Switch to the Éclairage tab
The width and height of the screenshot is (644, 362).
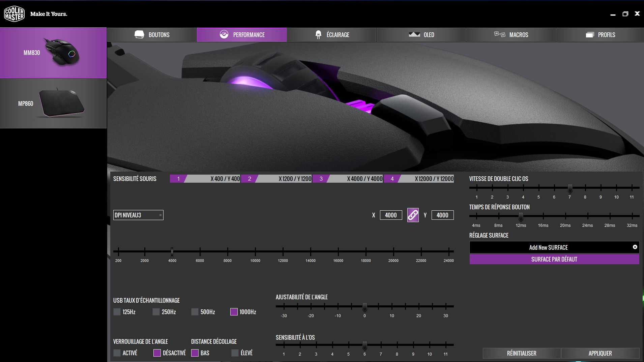point(331,35)
